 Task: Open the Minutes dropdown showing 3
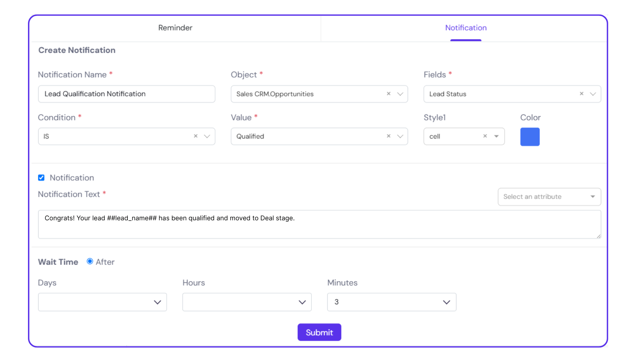[391, 302]
